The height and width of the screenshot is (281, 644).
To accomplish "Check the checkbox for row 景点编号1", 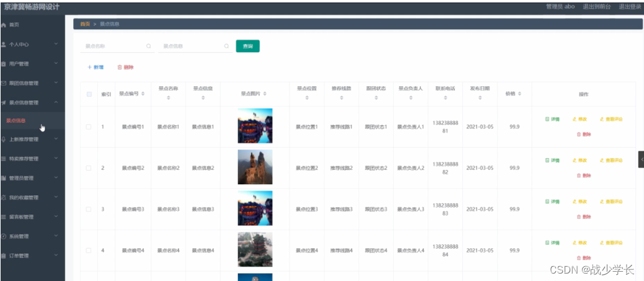I will 89,127.
